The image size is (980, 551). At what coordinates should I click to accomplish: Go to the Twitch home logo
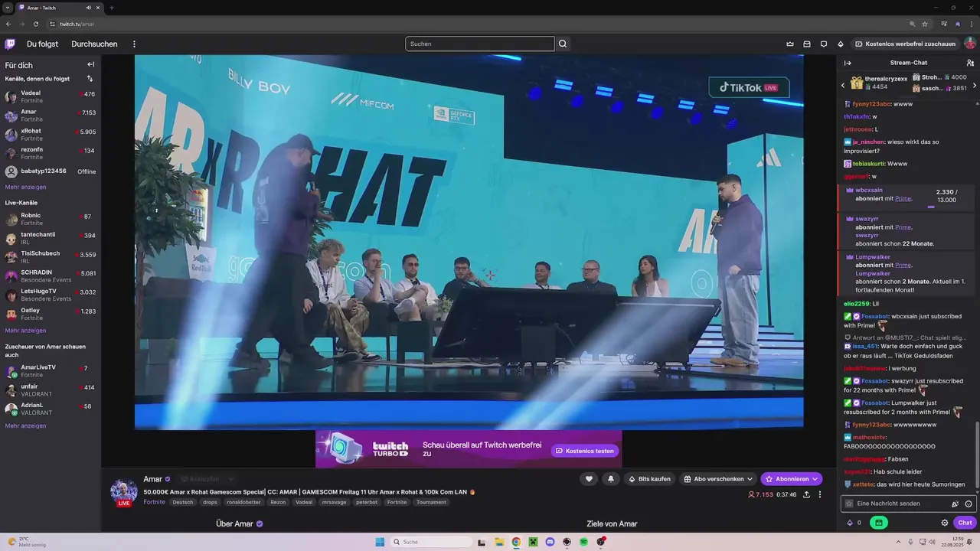pos(10,44)
